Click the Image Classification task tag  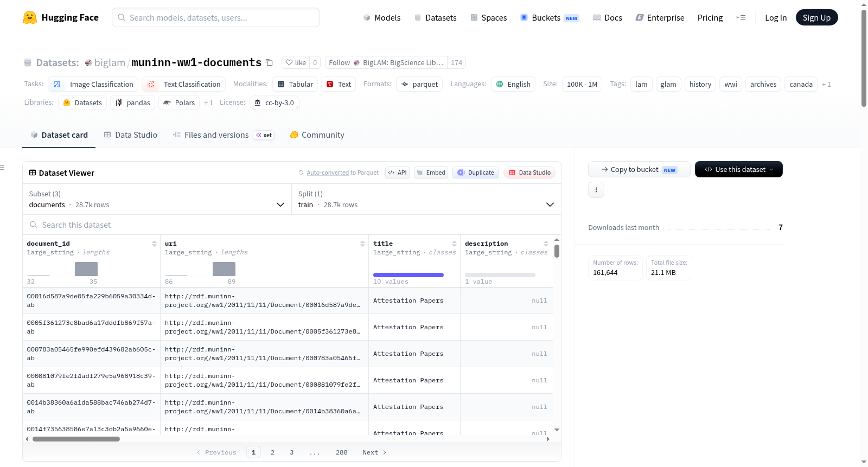click(x=93, y=84)
